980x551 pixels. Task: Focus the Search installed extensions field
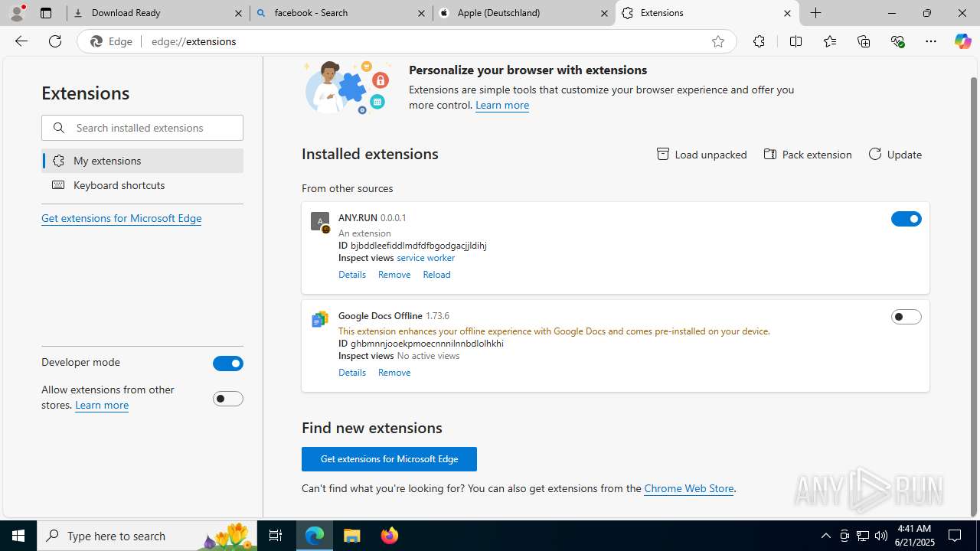coord(142,128)
